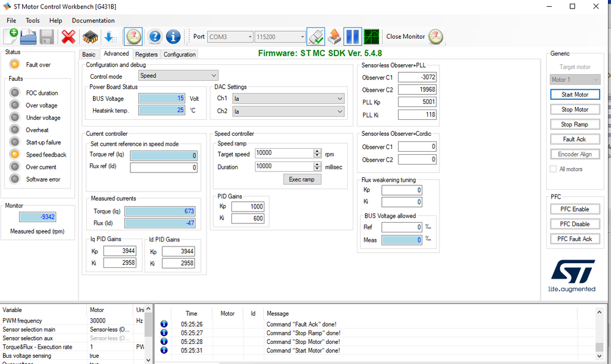Click the Observer C1 field showing -3072
This screenshot has height=364, width=611.
click(417, 77)
